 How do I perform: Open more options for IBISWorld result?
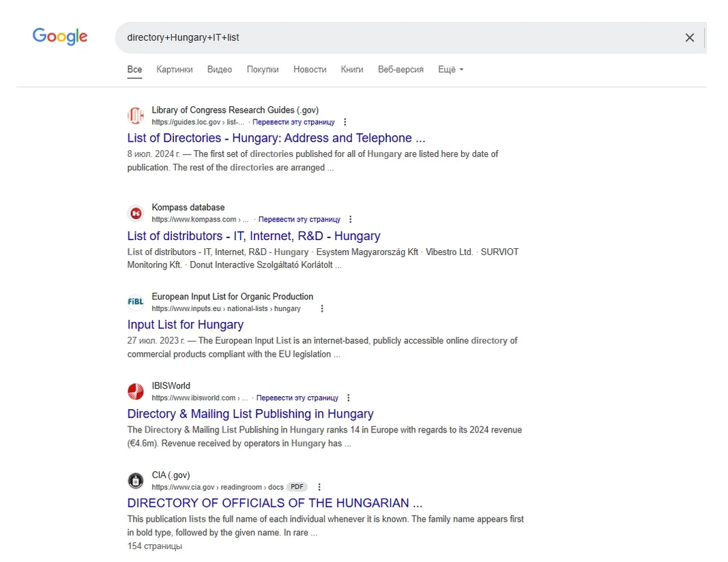[x=349, y=398]
